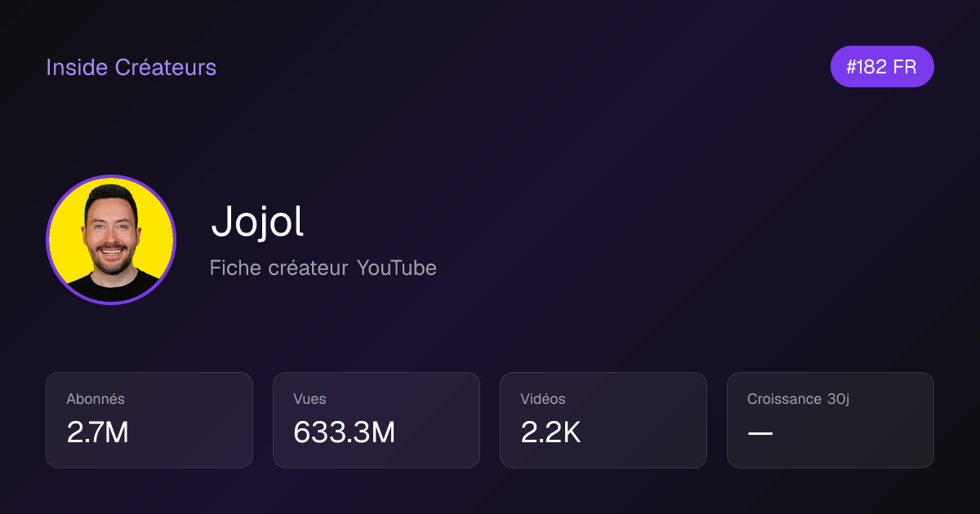980x514 pixels.
Task: Select the 2.2K videos count
Action: point(550,432)
